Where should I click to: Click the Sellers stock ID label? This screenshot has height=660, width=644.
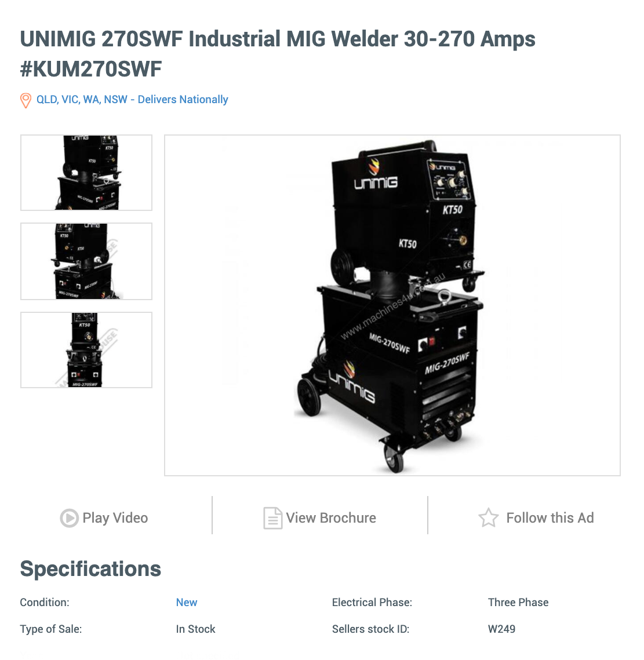point(370,629)
